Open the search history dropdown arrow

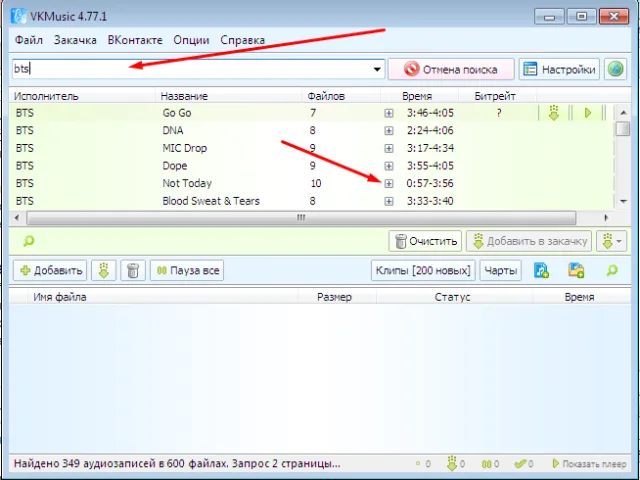pyautogui.click(x=378, y=69)
